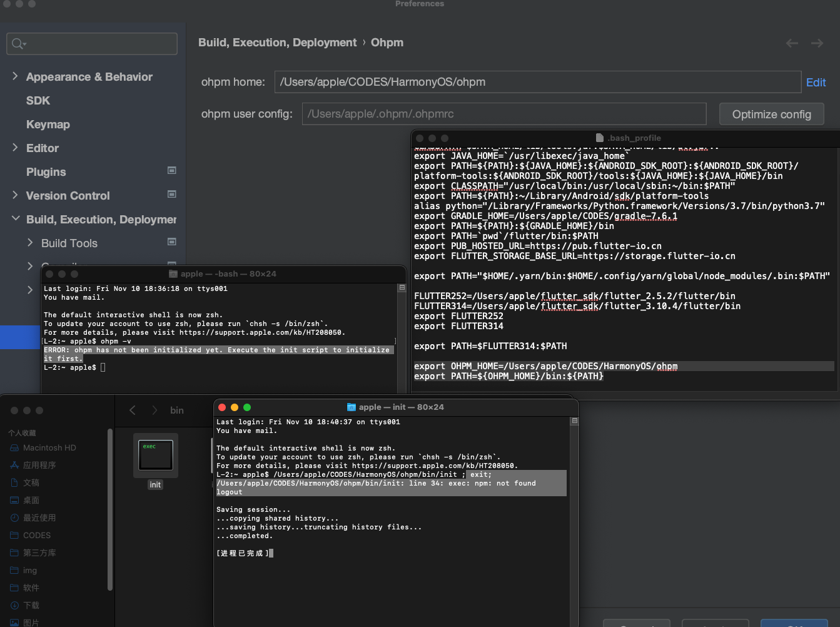Click the Build, Execution, Deployment breadcrumb
Screen dimensions: 840x627
[277, 43]
